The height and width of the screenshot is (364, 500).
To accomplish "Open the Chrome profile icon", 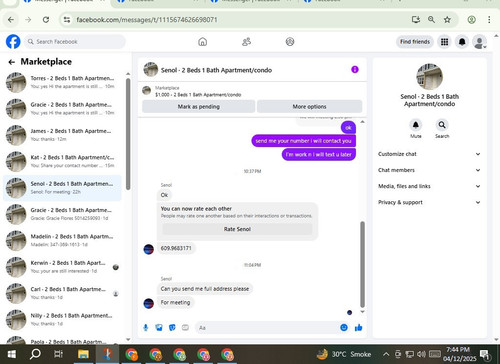I will pyautogui.click(x=471, y=20).
